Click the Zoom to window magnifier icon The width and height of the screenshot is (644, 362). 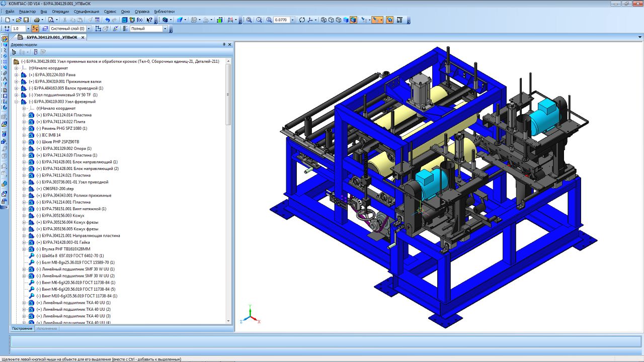249,20
